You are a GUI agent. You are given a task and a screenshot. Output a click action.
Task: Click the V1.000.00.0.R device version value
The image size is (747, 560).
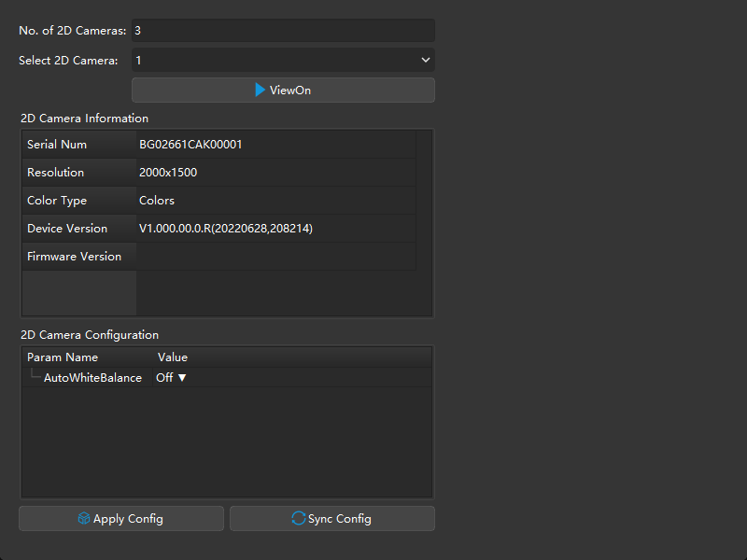pos(225,229)
